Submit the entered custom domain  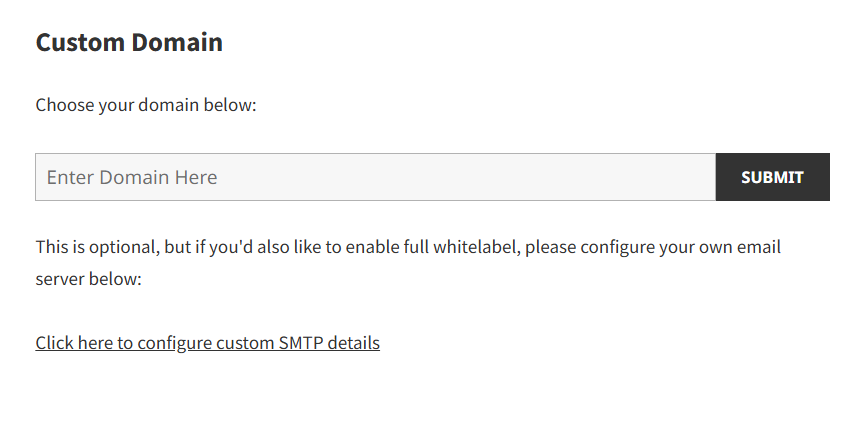click(772, 177)
